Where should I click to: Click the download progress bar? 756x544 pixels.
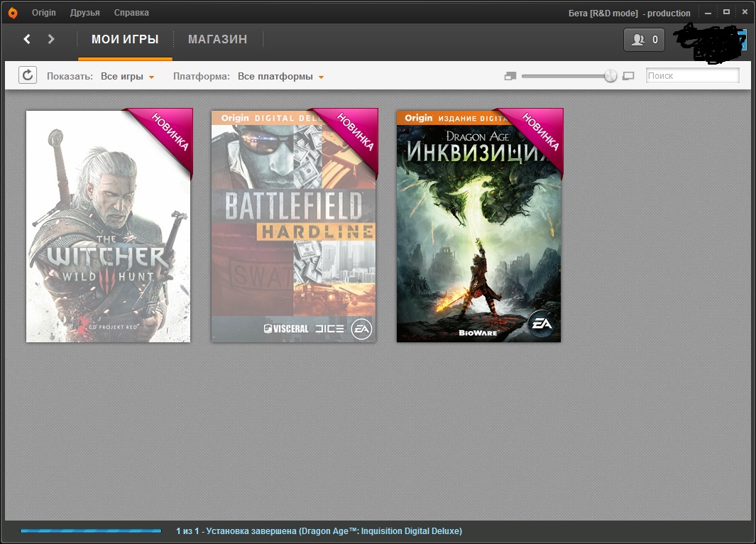tap(91, 531)
